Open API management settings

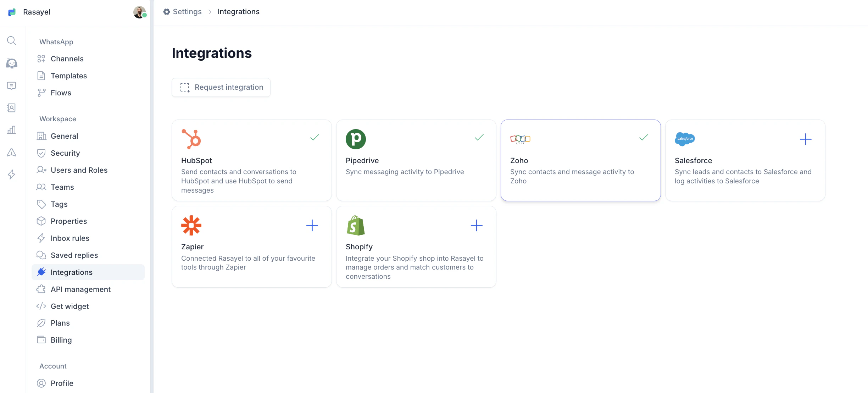(x=88, y=289)
